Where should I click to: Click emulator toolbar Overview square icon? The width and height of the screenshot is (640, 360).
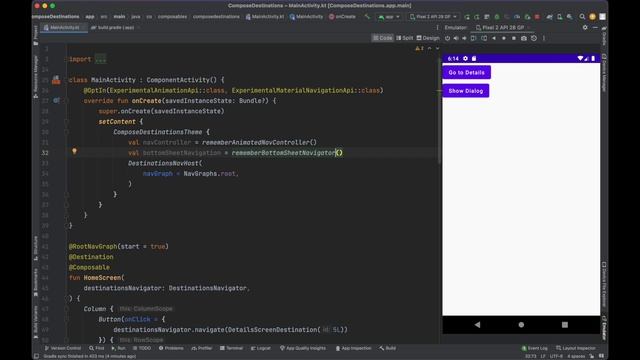click(x=514, y=38)
